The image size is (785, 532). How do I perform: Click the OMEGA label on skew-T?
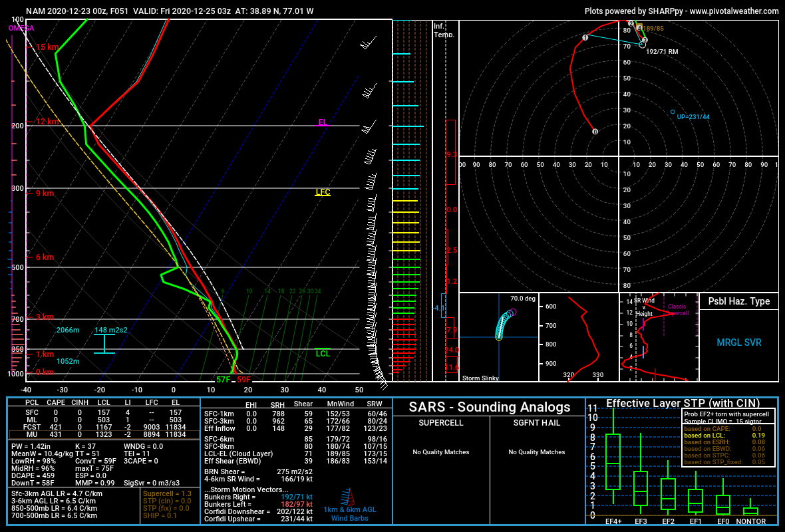21,28
